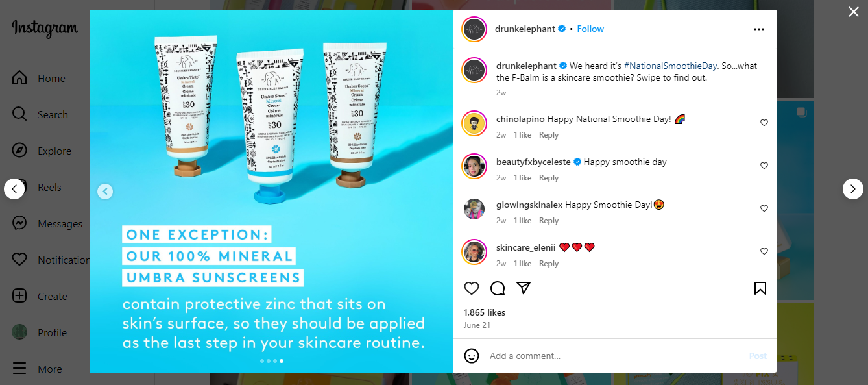Like glowingskinalex's comment

[x=764, y=208]
